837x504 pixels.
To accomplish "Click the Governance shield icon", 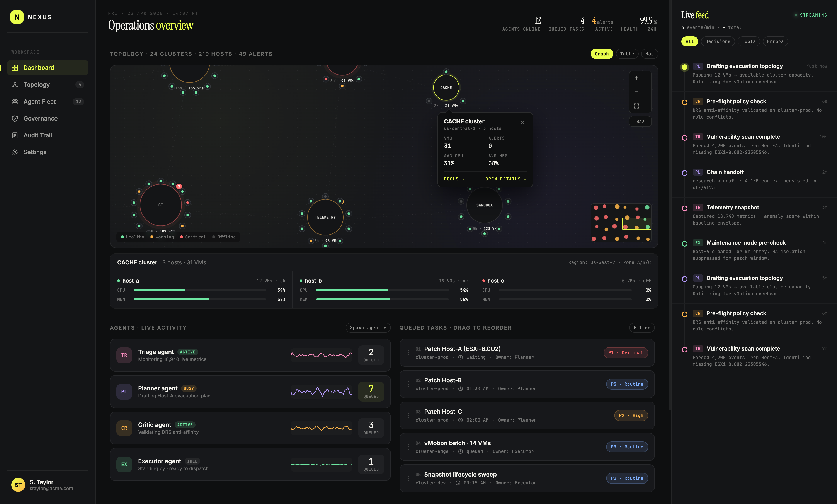I will coord(15,119).
